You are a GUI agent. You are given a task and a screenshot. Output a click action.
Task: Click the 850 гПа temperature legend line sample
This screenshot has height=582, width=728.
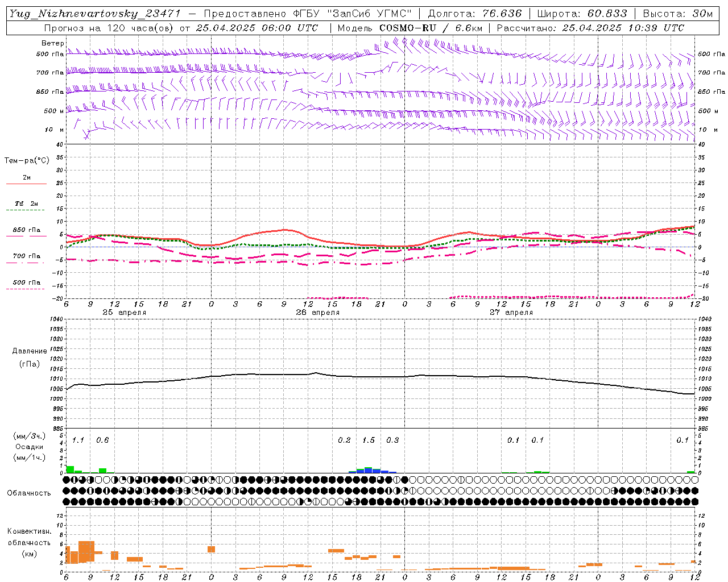[x=25, y=236]
